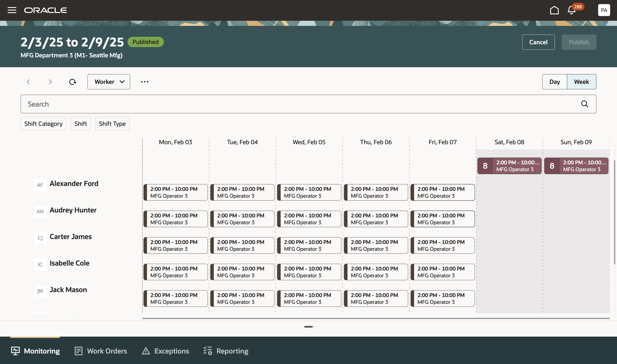Viewport: 617px width, 364px height.
Task: Click the horizontal panel resize handle
Action: coord(308,327)
